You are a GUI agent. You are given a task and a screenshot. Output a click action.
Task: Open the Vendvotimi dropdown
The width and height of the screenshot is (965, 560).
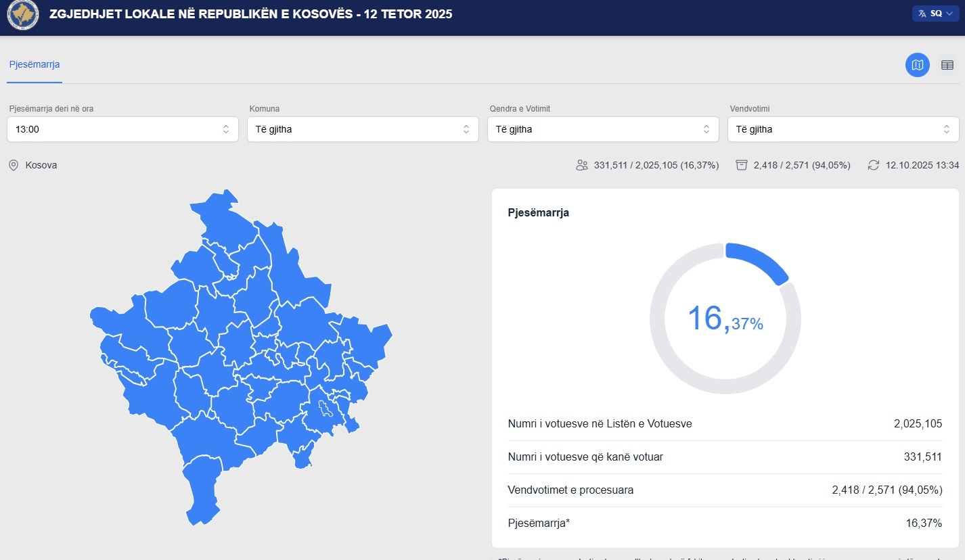pos(843,129)
